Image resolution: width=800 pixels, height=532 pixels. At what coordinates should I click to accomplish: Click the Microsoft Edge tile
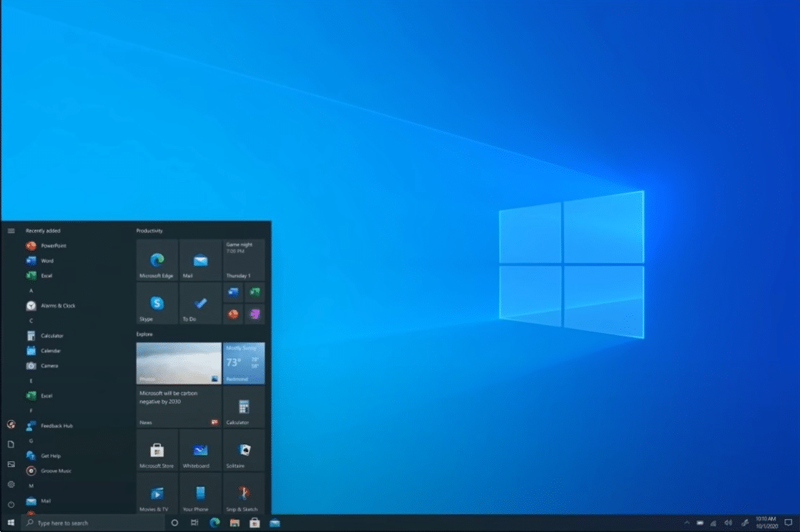coord(157,260)
